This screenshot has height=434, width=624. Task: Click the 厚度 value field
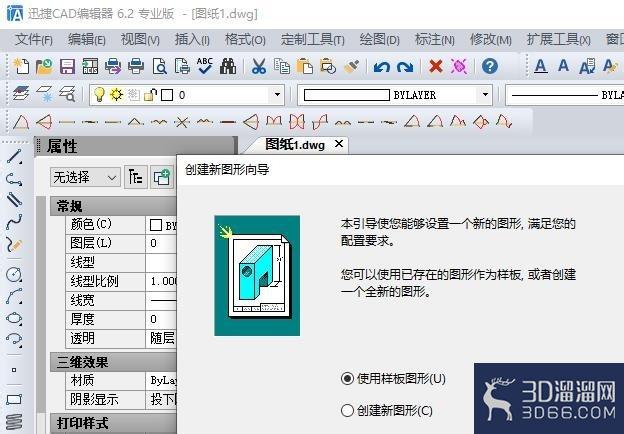[x=161, y=319]
